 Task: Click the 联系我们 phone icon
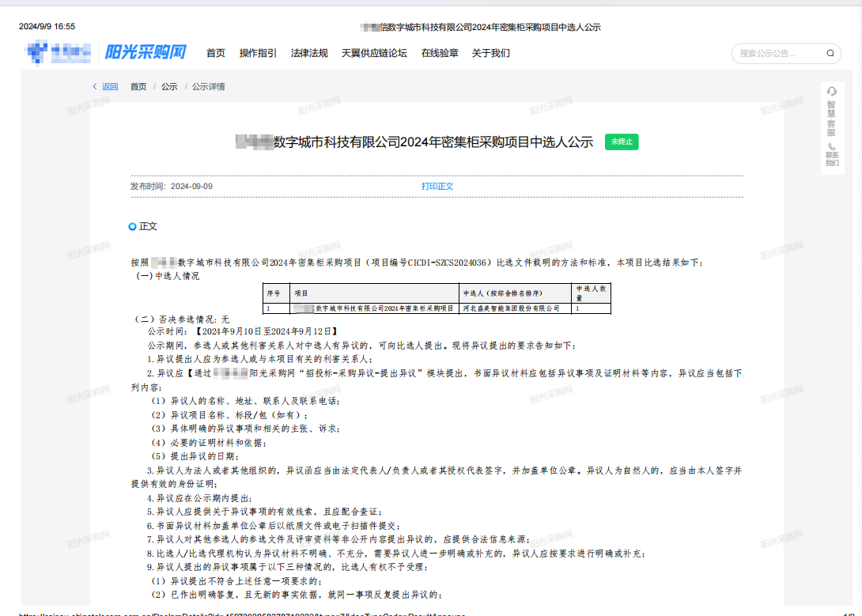[x=832, y=147]
